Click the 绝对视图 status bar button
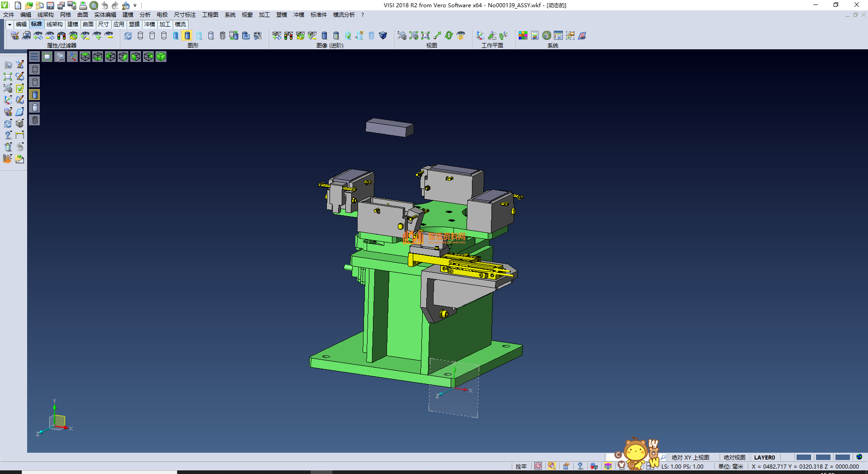868x474 pixels. [734, 457]
